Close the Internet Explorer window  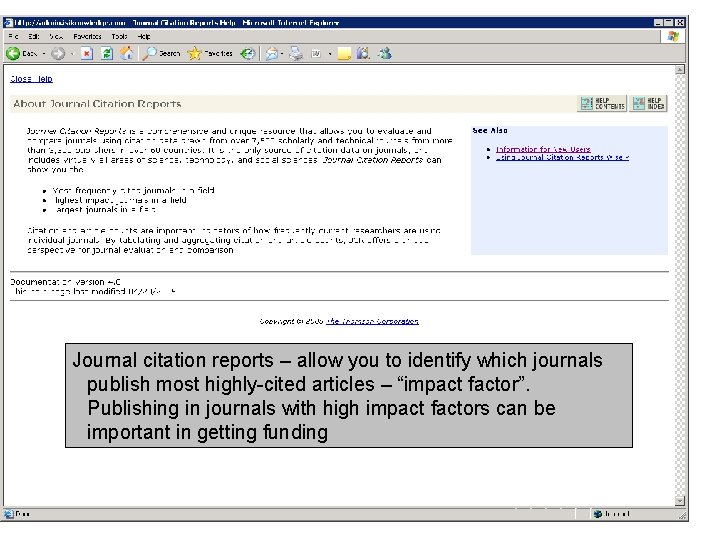click(680, 22)
